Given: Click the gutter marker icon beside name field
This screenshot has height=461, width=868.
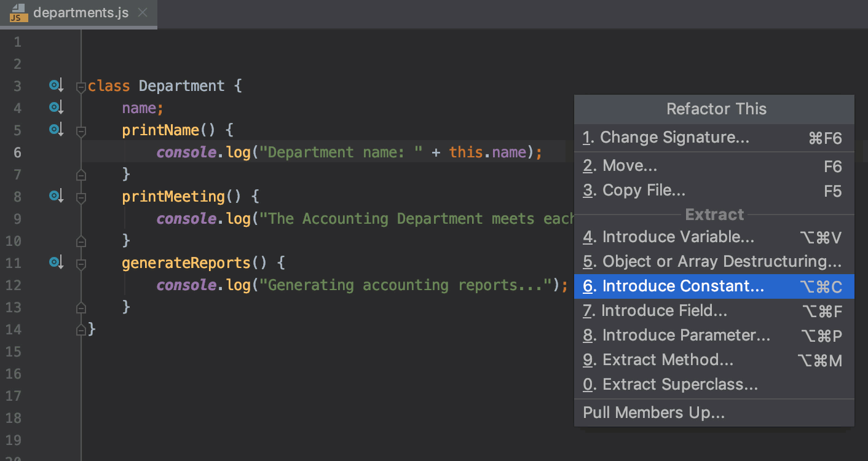Looking at the screenshot, I should (56, 108).
